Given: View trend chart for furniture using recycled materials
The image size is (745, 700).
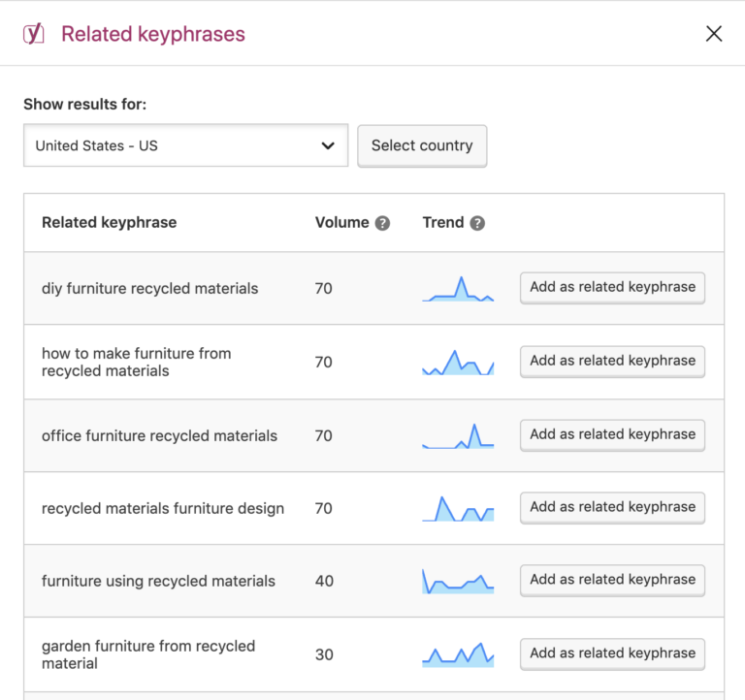Looking at the screenshot, I should coord(458,582).
